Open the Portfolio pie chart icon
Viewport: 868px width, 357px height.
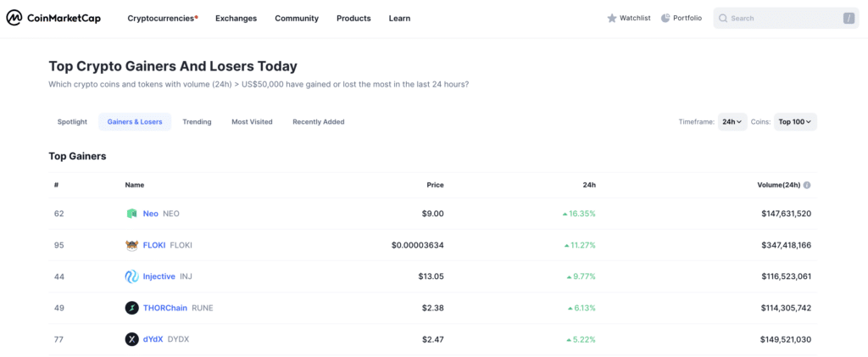pyautogui.click(x=665, y=18)
